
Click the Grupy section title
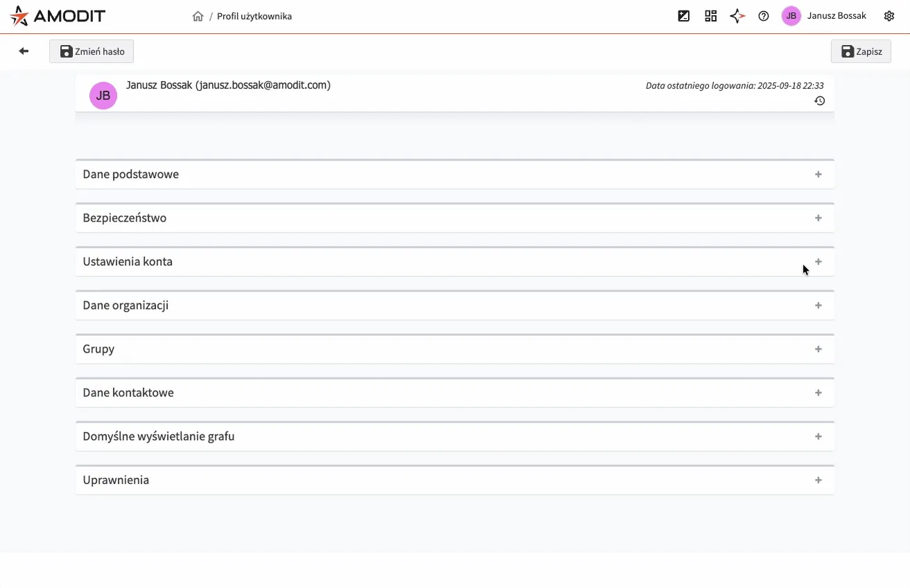tap(98, 349)
